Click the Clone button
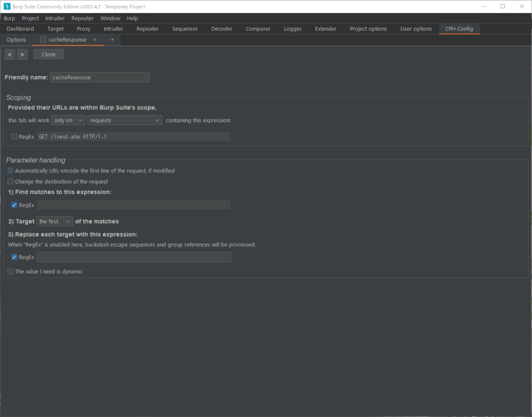 pos(48,54)
